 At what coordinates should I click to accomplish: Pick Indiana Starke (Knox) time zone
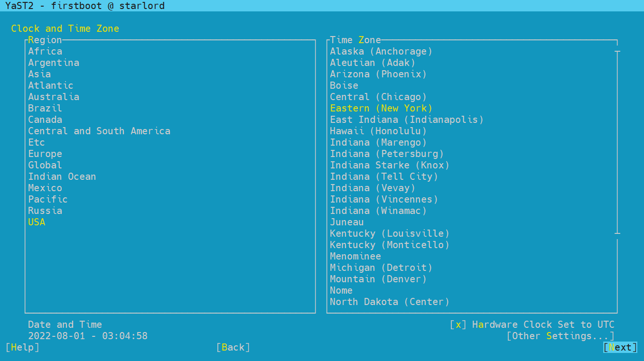(390, 165)
